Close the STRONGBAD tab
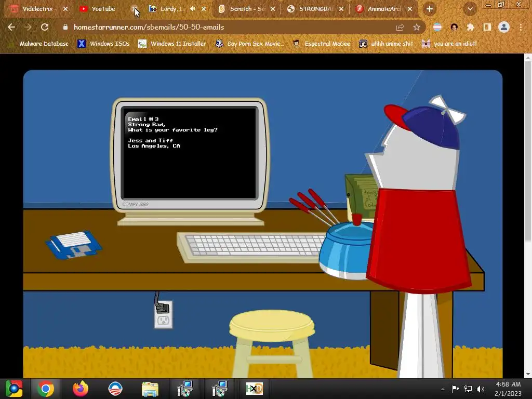Viewport: 532px width, 399px height. (x=341, y=9)
